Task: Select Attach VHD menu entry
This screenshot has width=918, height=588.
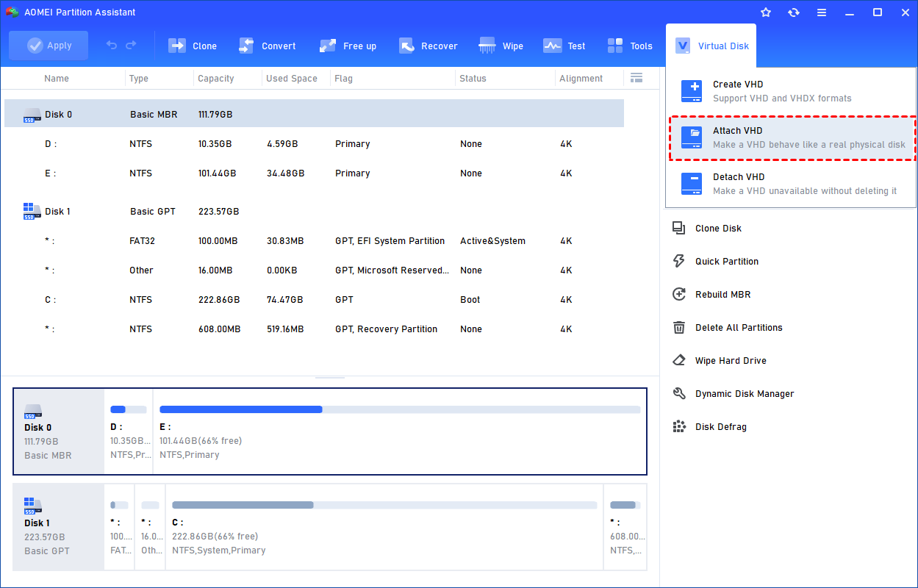Action: click(x=791, y=137)
